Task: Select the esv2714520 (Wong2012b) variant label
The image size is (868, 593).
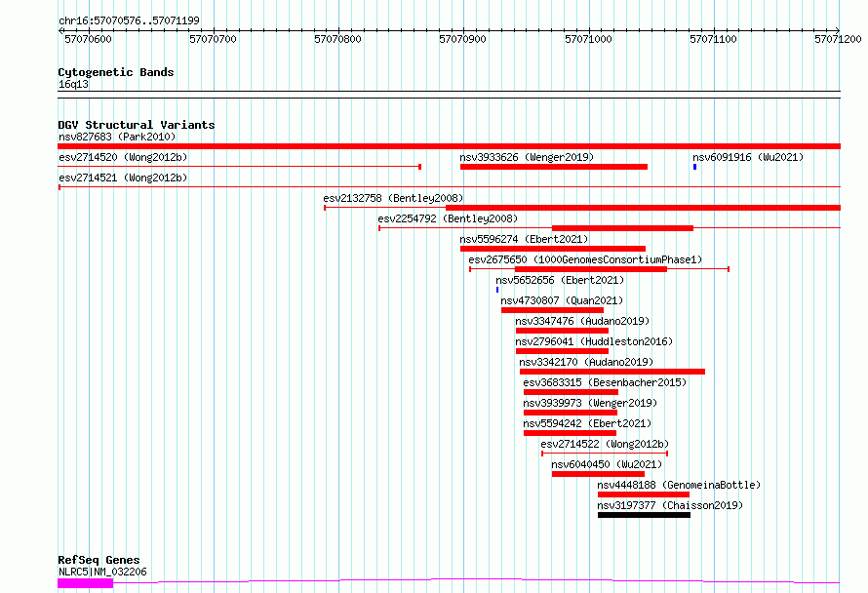Action: click(x=123, y=157)
